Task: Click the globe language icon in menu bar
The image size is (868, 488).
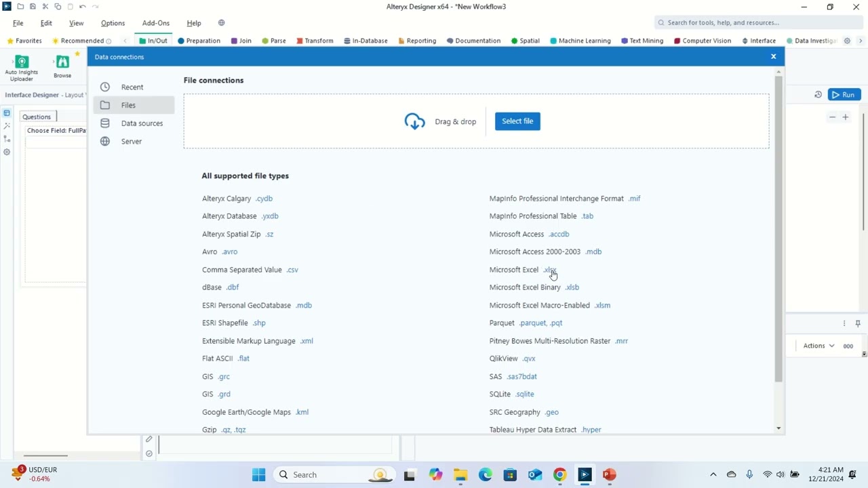Action: 221,23
